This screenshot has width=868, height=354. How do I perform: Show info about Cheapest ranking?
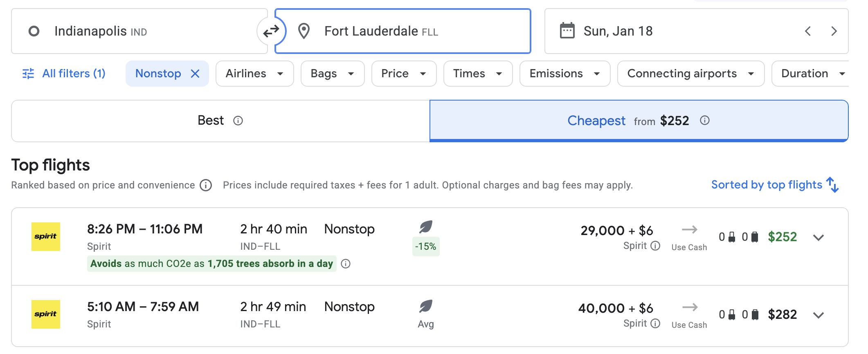pos(704,120)
